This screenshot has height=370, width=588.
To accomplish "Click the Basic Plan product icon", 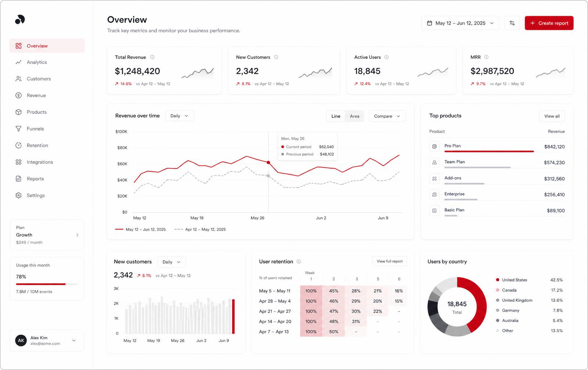I will click(x=434, y=211).
